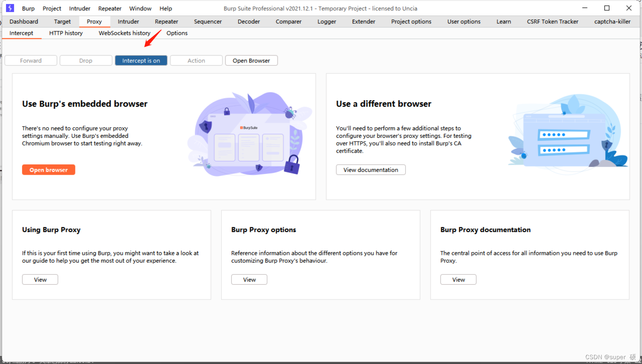Switch to the Intruder tool tab
The height and width of the screenshot is (364, 642).
click(128, 22)
